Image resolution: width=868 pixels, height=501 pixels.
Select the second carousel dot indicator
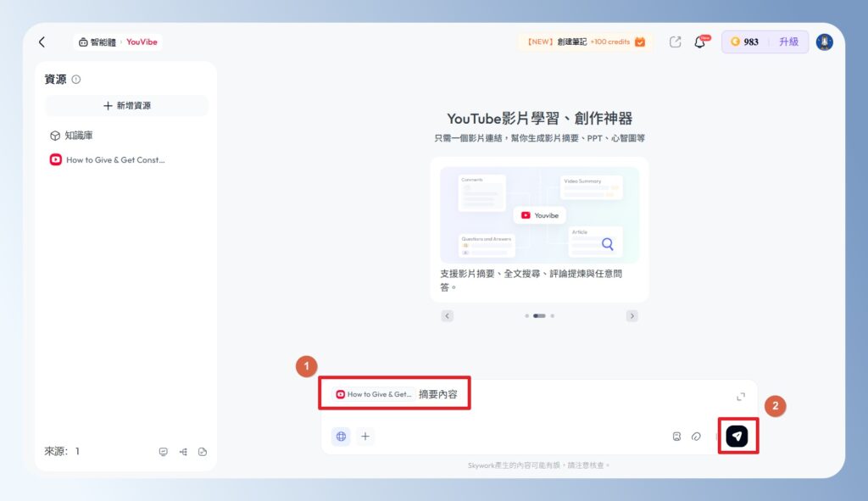539,315
